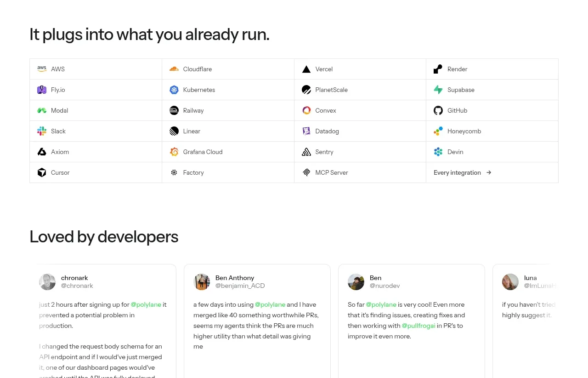Click chronark's profile avatar
Image resolution: width=588 pixels, height=378 pixels.
click(x=47, y=282)
